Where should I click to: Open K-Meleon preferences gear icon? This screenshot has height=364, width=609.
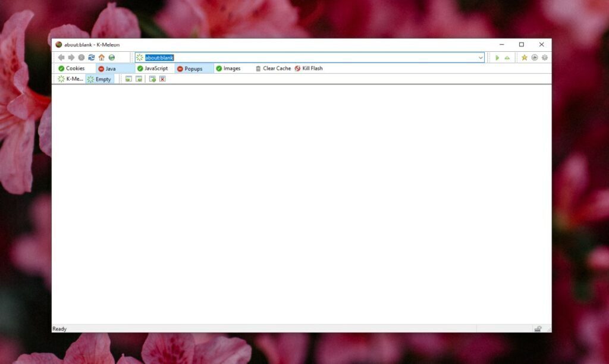tap(545, 58)
